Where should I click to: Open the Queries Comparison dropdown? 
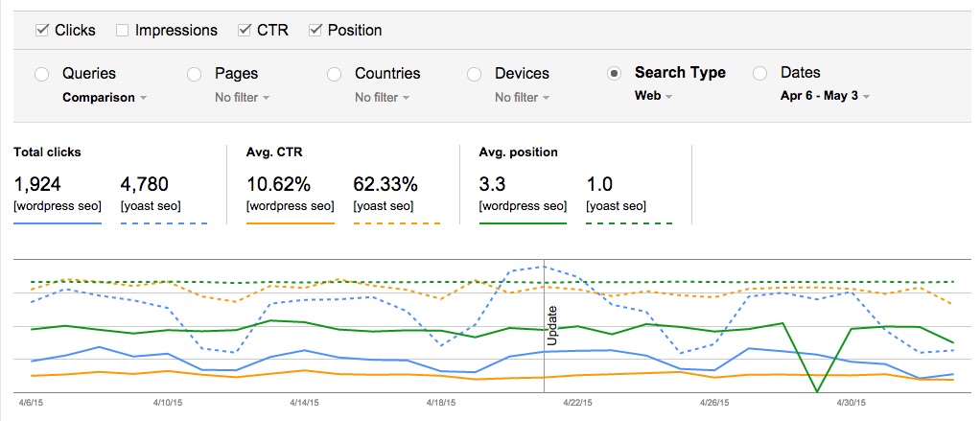105,98
